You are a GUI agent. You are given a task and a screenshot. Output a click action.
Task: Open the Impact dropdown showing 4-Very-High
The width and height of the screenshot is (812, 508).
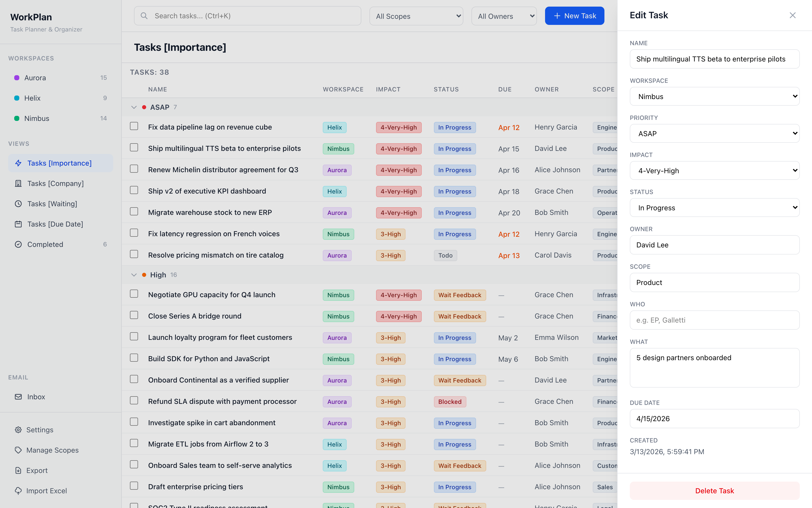714,170
